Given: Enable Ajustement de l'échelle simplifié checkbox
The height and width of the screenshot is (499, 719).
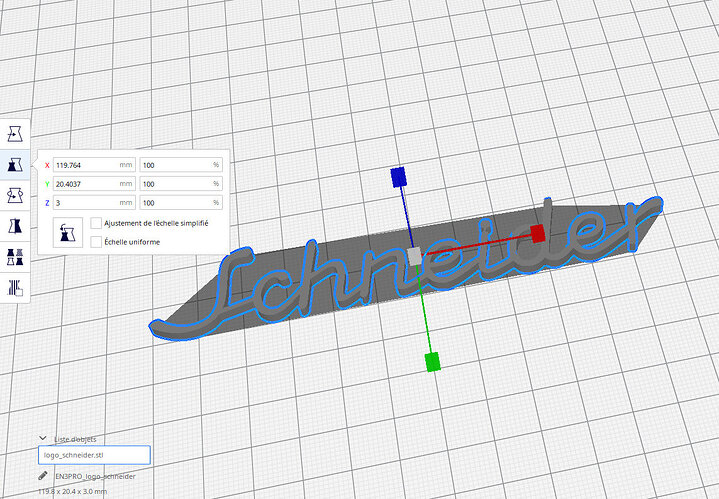Looking at the screenshot, I should pos(96,223).
